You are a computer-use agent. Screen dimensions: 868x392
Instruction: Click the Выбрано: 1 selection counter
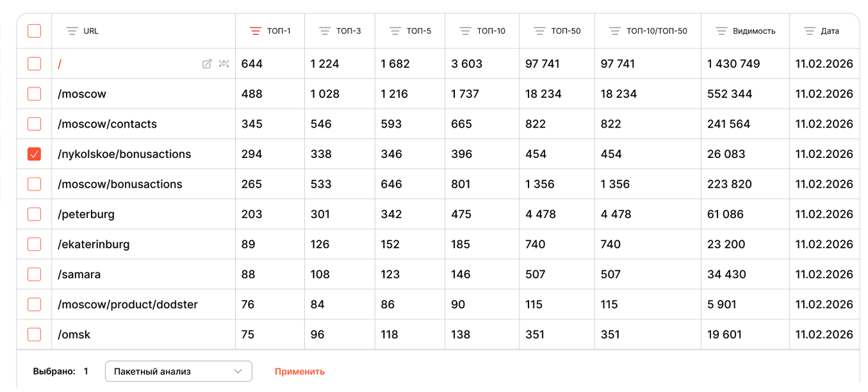(x=61, y=371)
